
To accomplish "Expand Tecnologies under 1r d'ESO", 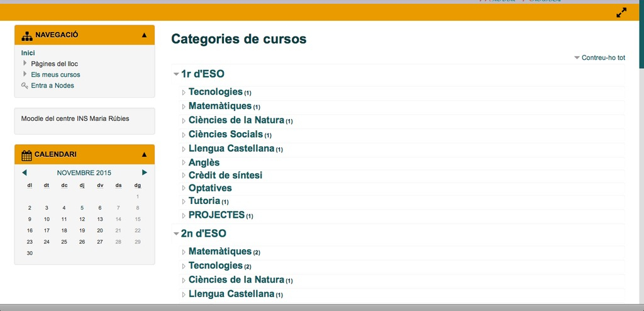I will [x=184, y=93].
